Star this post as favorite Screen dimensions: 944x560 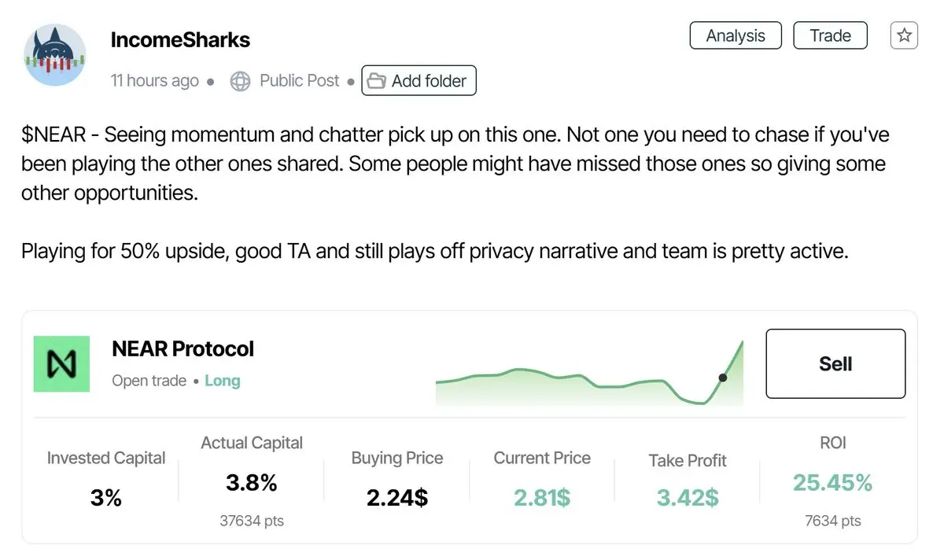(904, 35)
